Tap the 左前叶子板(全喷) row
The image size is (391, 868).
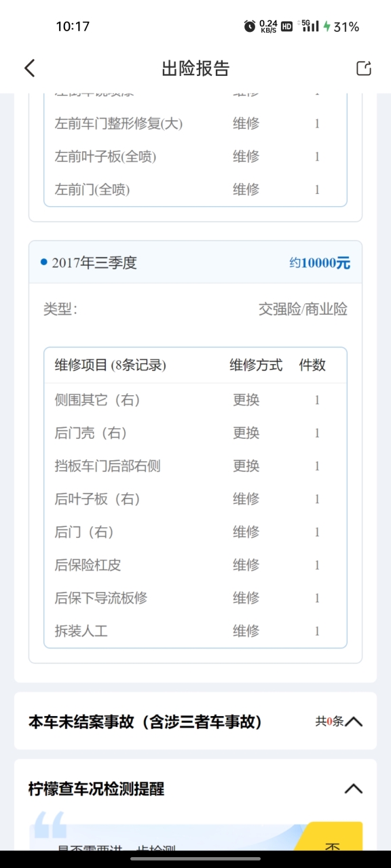[195, 157]
